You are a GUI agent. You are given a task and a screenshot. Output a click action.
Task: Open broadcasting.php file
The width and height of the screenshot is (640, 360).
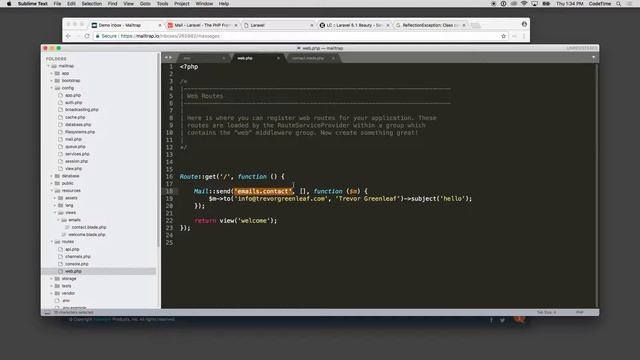82,110
